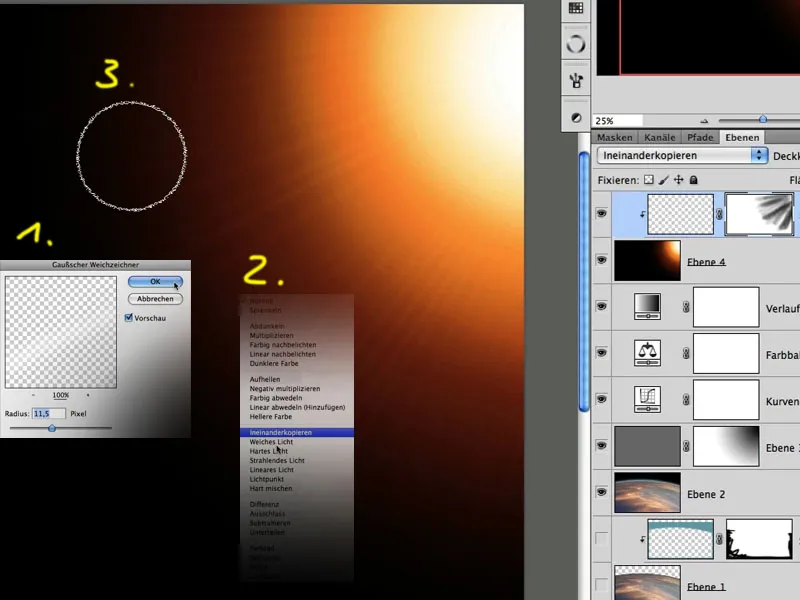This screenshot has height=600, width=800.
Task: Confirm Gaußscher Weichzeichner with OK
Action: coord(155,282)
